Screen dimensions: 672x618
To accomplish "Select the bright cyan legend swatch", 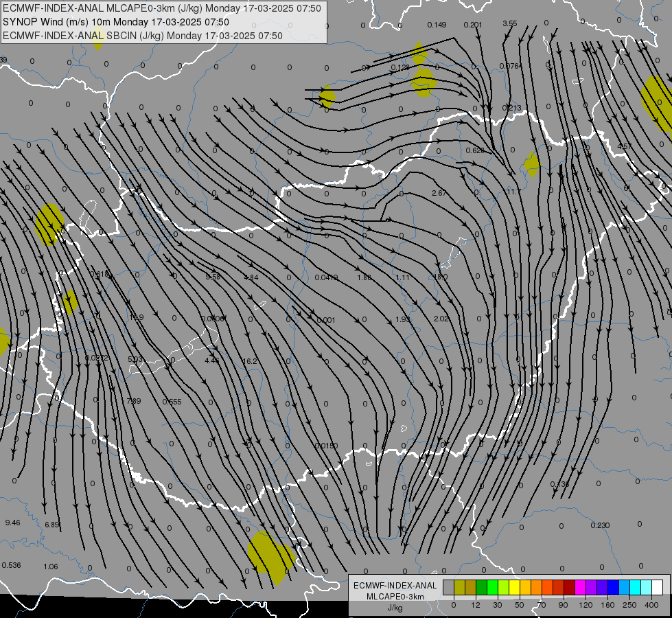I will click(635, 587).
